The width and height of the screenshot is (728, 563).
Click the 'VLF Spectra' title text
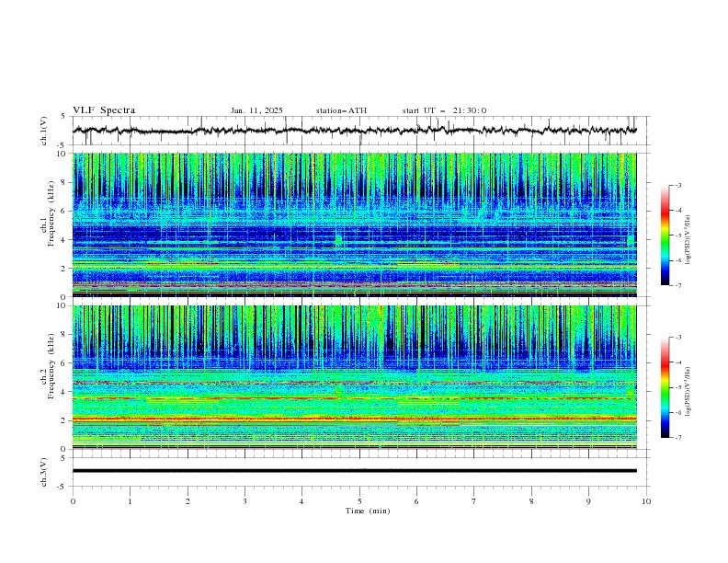pos(104,110)
